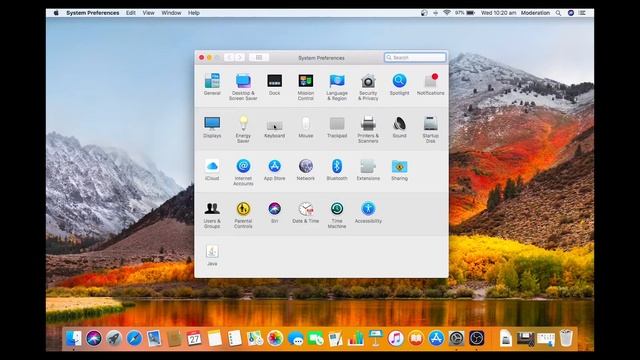Open the Spotlight preferences pane
Image resolution: width=640 pixels, height=360 pixels.
(399, 84)
